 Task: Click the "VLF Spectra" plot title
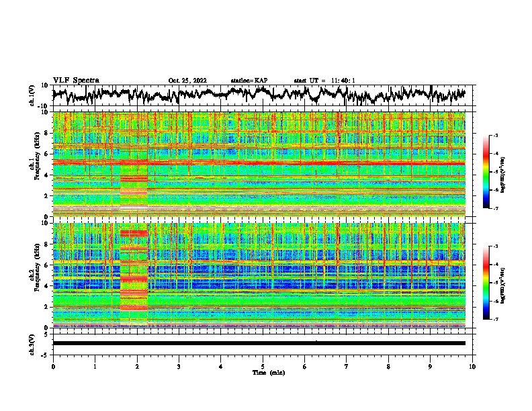point(76,81)
